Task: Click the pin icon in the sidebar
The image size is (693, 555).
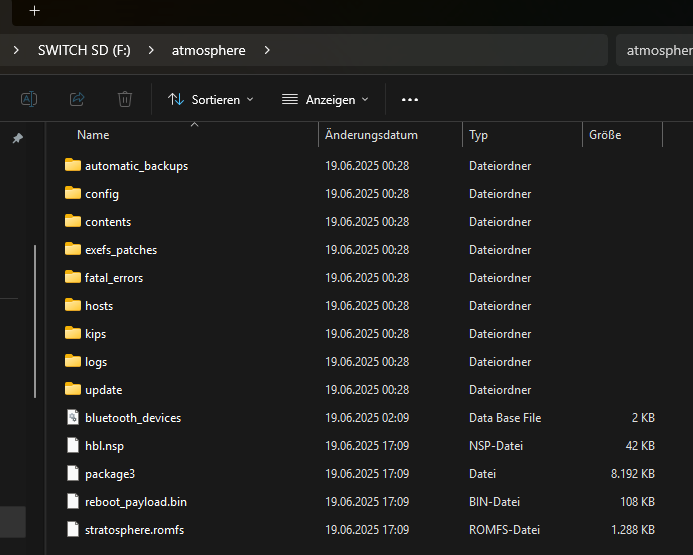Action: click(x=17, y=139)
